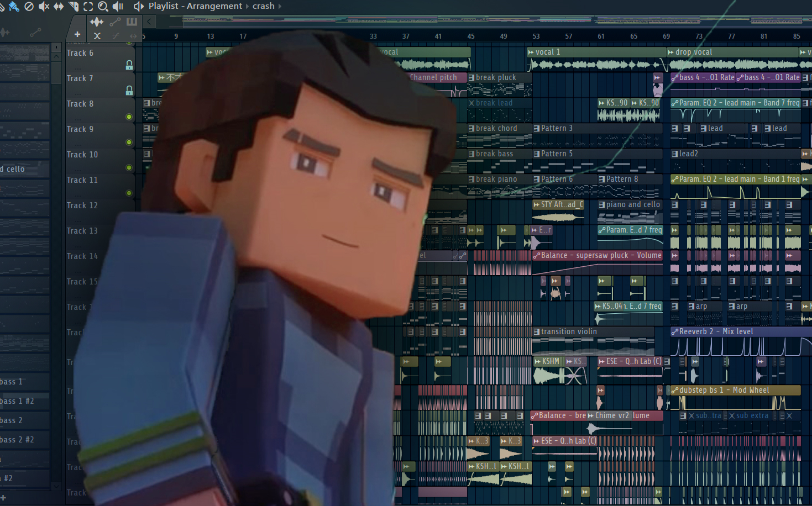Mute Track 8 using its green light
812x506 pixels.
[x=129, y=117]
